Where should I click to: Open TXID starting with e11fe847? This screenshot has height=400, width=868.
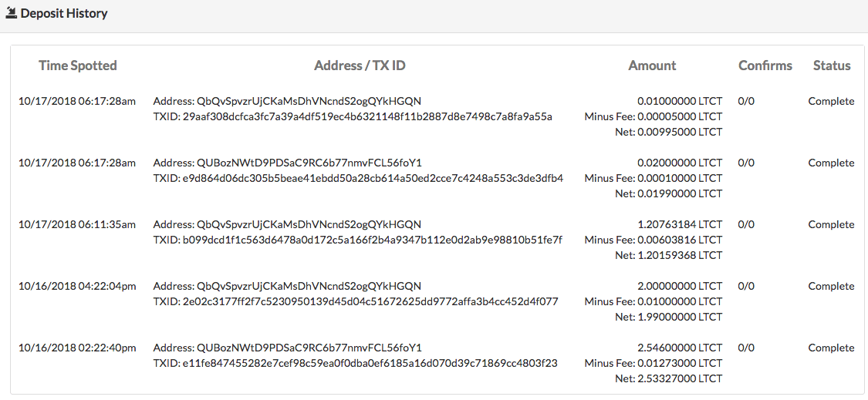click(x=370, y=363)
